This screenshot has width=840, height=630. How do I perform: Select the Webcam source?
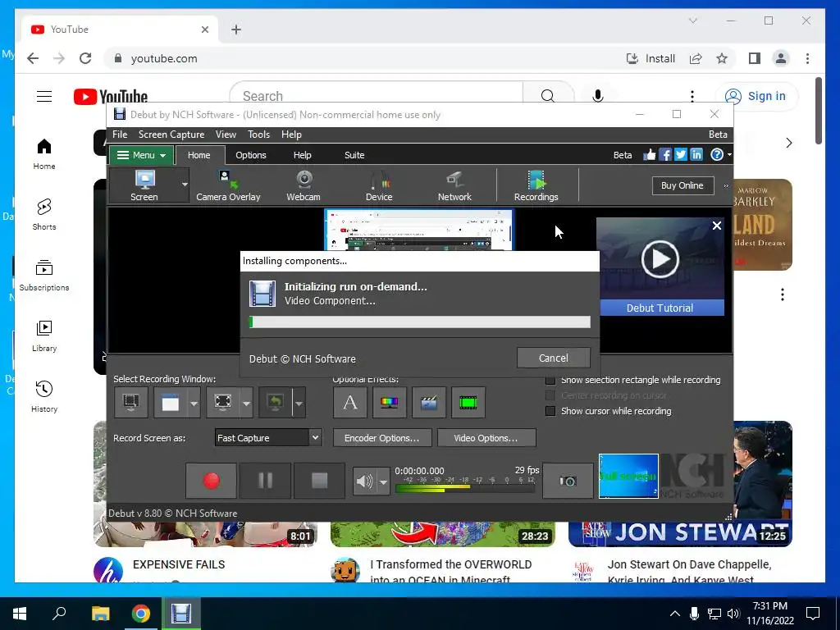point(304,185)
